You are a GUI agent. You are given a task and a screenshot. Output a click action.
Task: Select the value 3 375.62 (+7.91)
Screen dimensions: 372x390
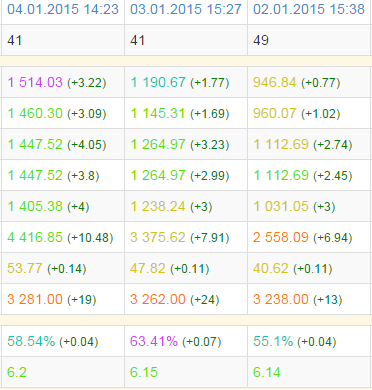(x=180, y=238)
